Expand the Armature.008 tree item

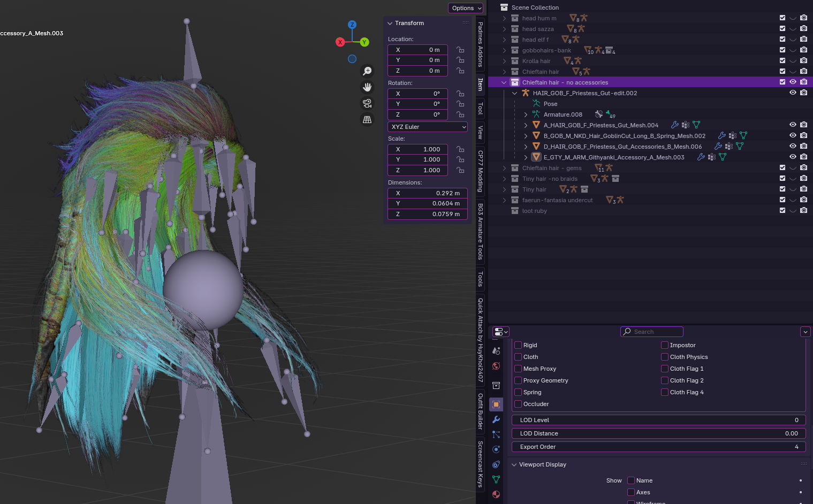tap(526, 114)
